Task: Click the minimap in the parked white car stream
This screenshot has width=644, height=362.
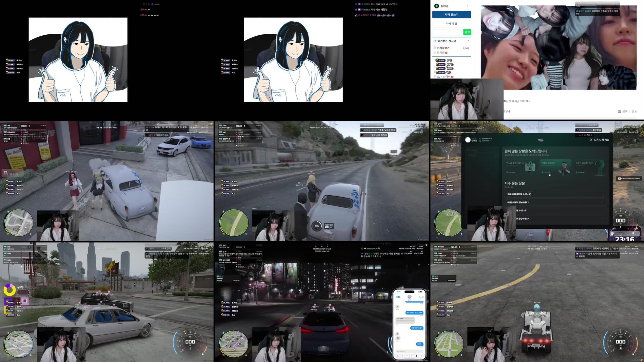Action: click(x=19, y=222)
